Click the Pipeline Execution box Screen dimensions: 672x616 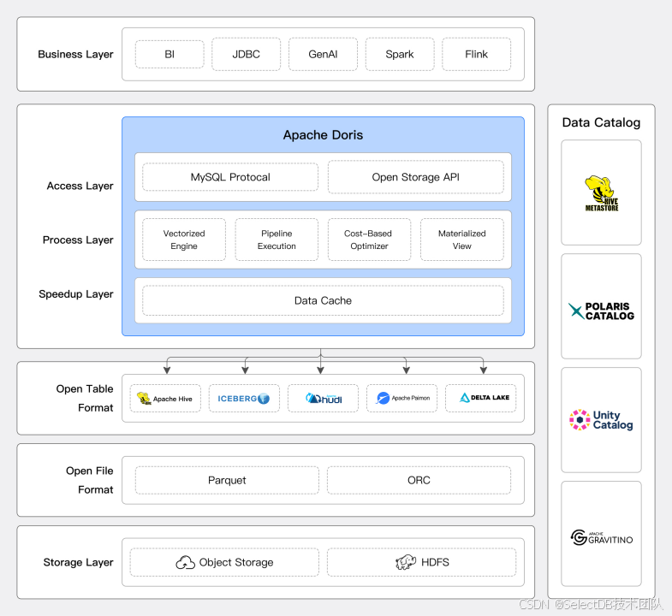coord(277,240)
